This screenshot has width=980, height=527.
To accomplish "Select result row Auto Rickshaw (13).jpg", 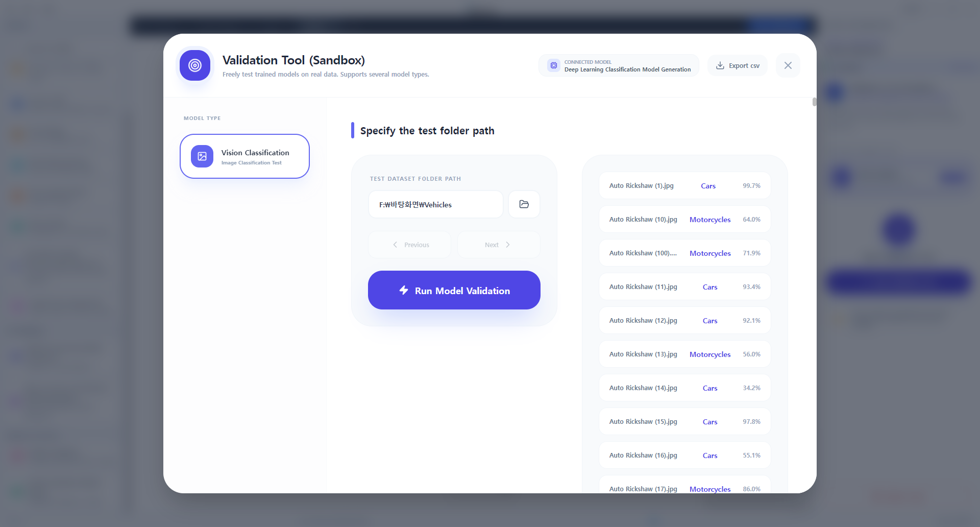I will tap(685, 354).
